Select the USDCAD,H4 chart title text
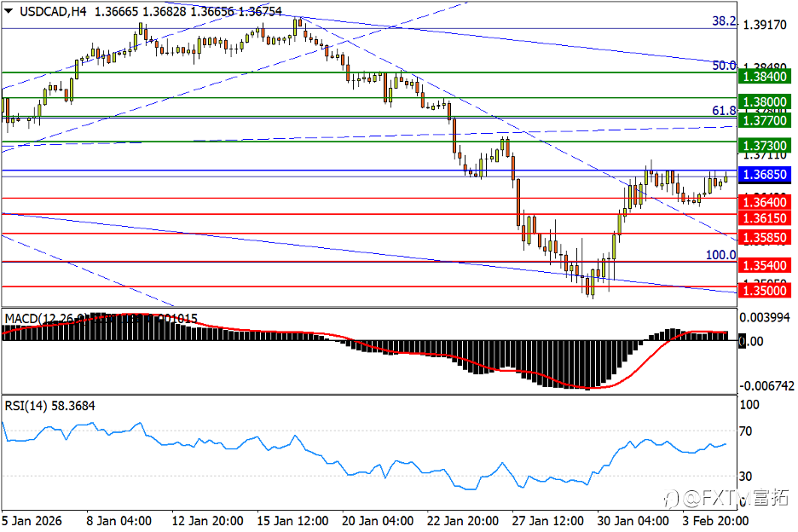The width and height of the screenshot is (798, 532). coord(53,11)
